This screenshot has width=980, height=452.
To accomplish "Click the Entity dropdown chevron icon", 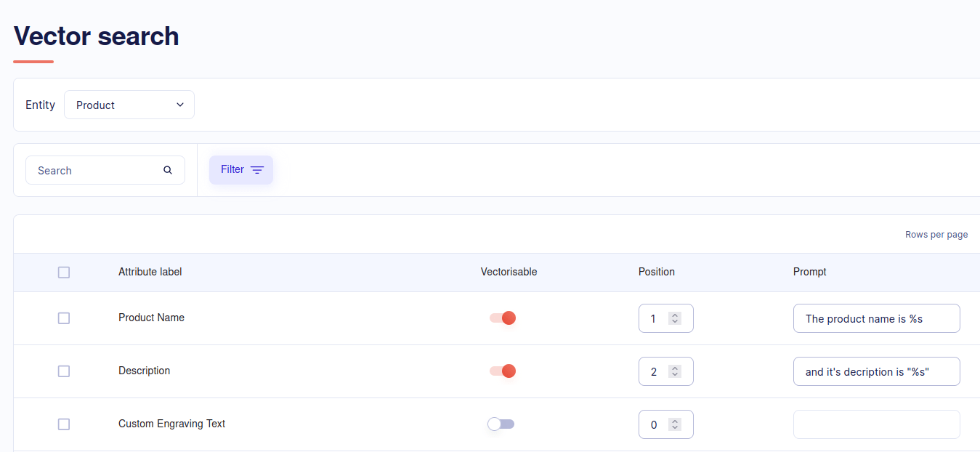I will [179, 105].
